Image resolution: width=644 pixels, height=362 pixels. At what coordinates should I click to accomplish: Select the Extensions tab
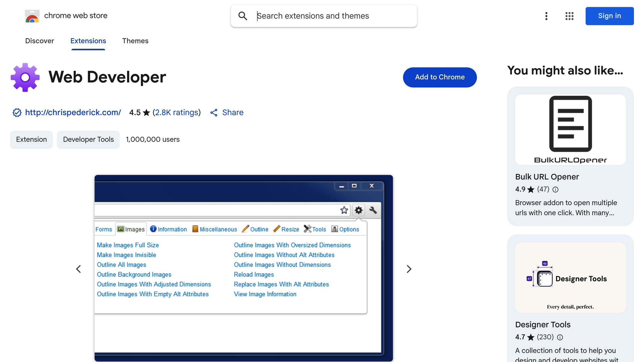click(88, 41)
